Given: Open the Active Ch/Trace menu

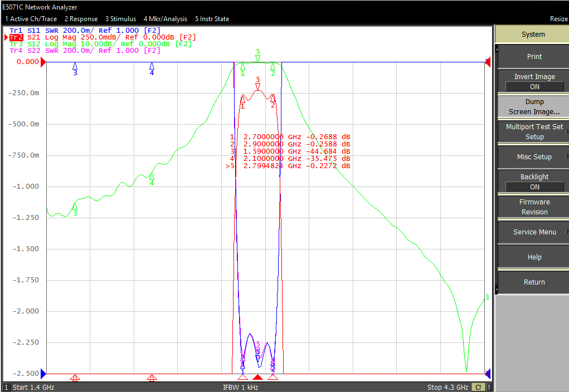Looking at the screenshot, I should (31, 19).
